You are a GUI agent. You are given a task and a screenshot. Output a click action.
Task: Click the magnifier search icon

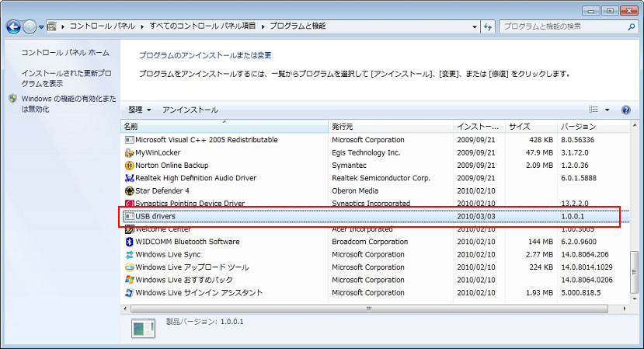(632, 26)
